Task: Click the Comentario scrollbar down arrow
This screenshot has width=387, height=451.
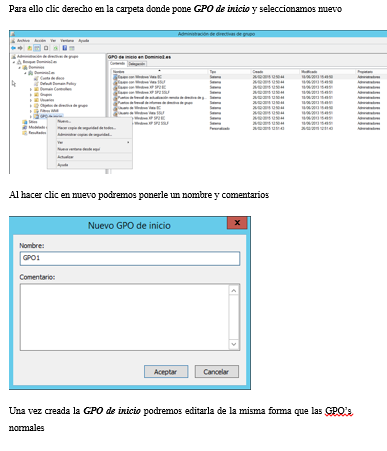Action: [x=234, y=344]
